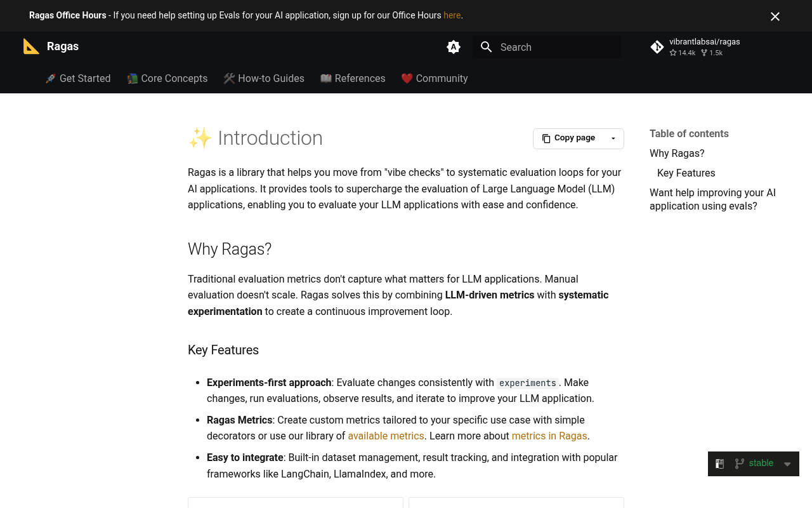The height and width of the screenshot is (508, 812).
Task: Follow the 'here' Office Hours link
Action: (x=452, y=15)
